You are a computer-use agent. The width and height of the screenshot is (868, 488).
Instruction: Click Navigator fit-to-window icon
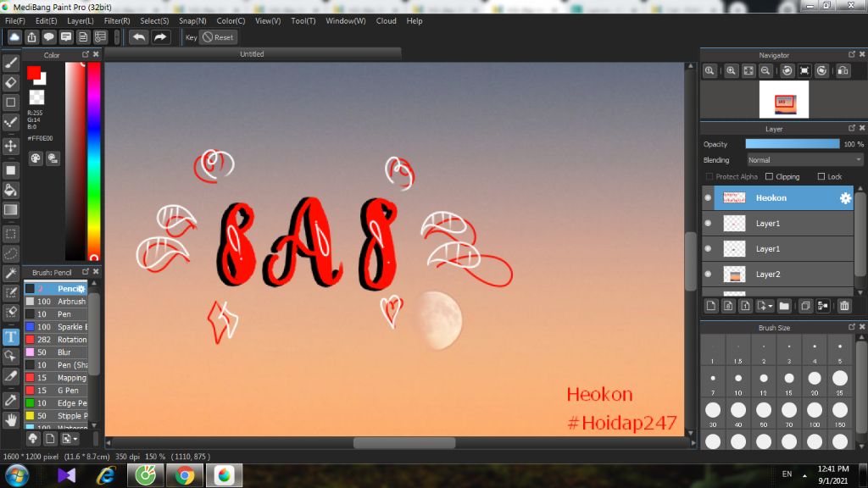[x=748, y=71]
